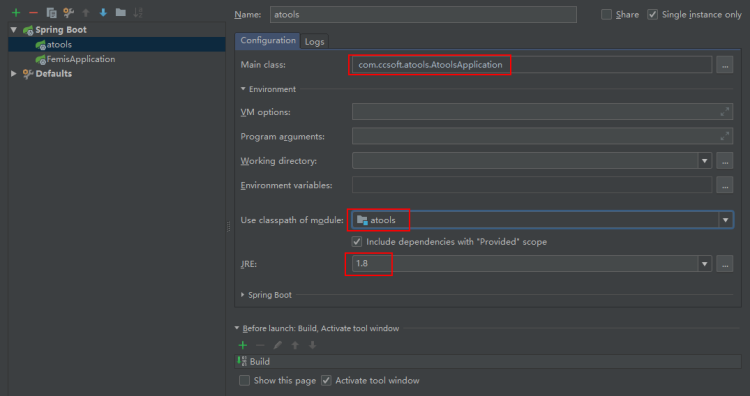The height and width of the screenshot is (396, 750).
Task: Click the Program arguments field
Action: 542,136
